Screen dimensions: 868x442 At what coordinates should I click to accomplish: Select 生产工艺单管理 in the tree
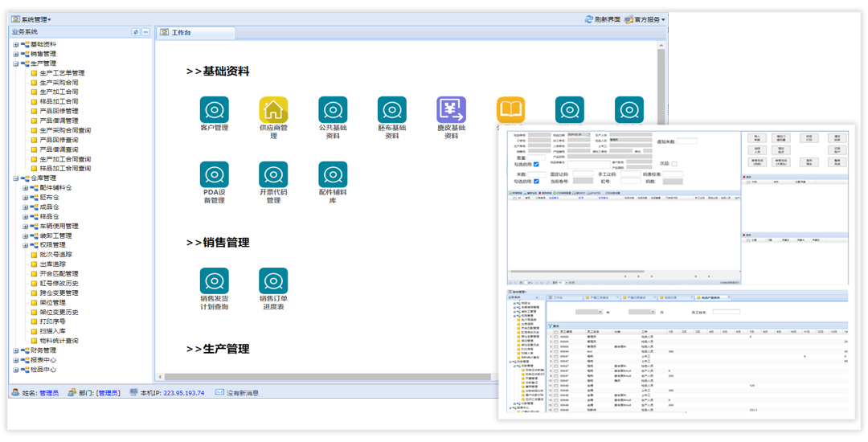[x=62, y=73]
